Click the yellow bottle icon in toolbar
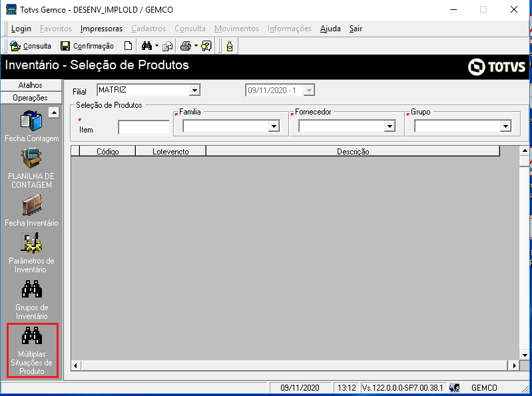 click(230, 46)
